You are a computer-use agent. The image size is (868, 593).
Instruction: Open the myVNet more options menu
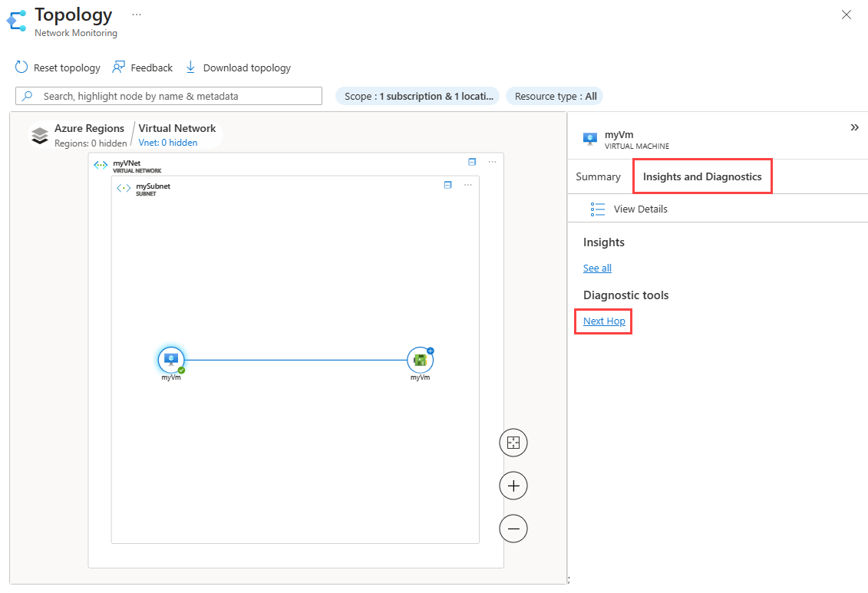[x=492, y=162]
